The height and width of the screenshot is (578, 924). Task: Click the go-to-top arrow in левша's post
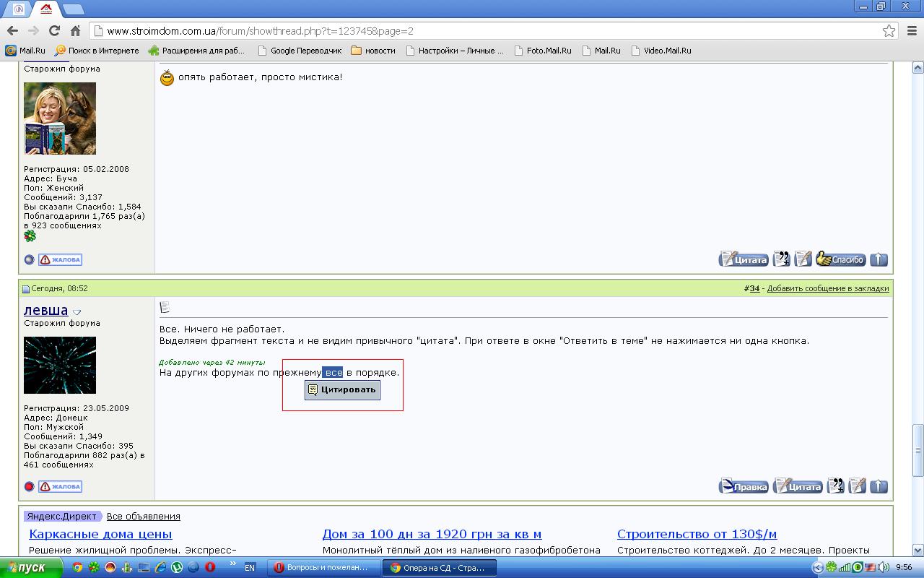[879, 486]
